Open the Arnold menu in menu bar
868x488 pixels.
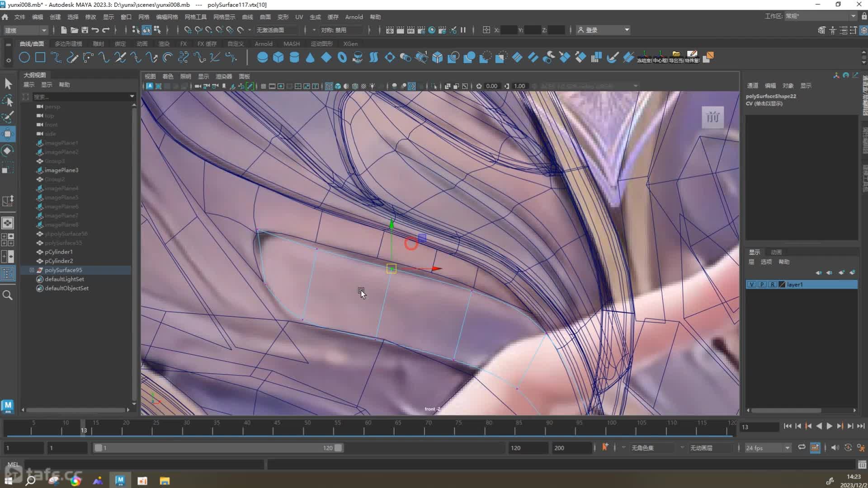coord(354,17)
